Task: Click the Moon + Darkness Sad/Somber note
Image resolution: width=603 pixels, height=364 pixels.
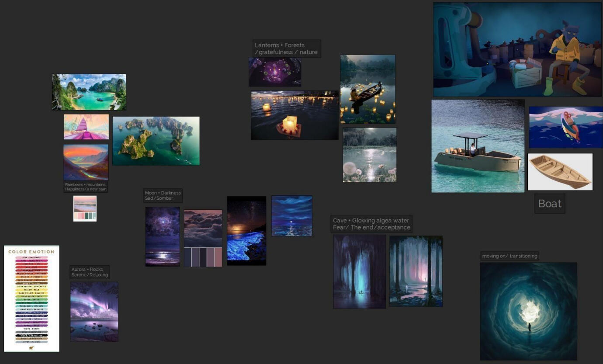Action: [x=162, y=195]
